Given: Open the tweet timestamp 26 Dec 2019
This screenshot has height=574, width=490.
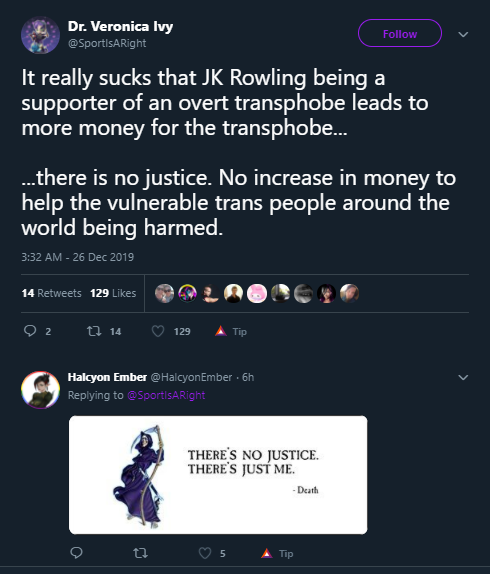Looking at the screenshot, I should tap(78, 257).
